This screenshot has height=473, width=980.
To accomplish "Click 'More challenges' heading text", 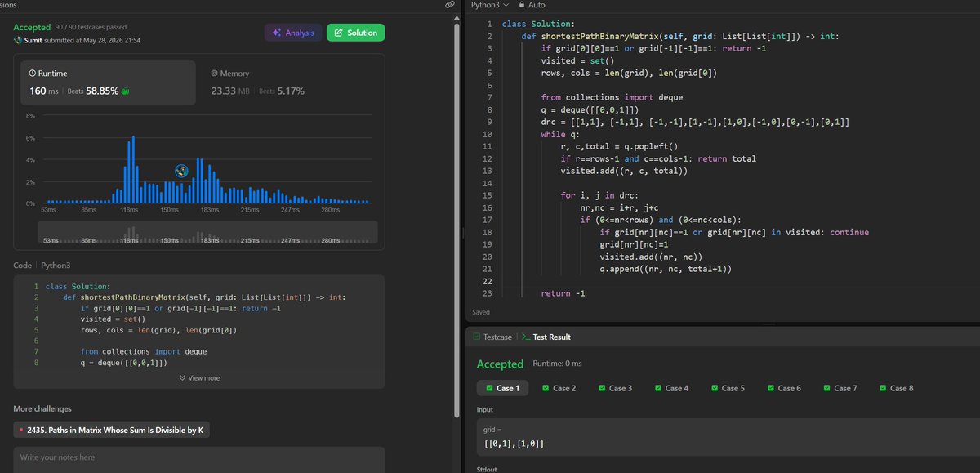I will coord(42,408).
